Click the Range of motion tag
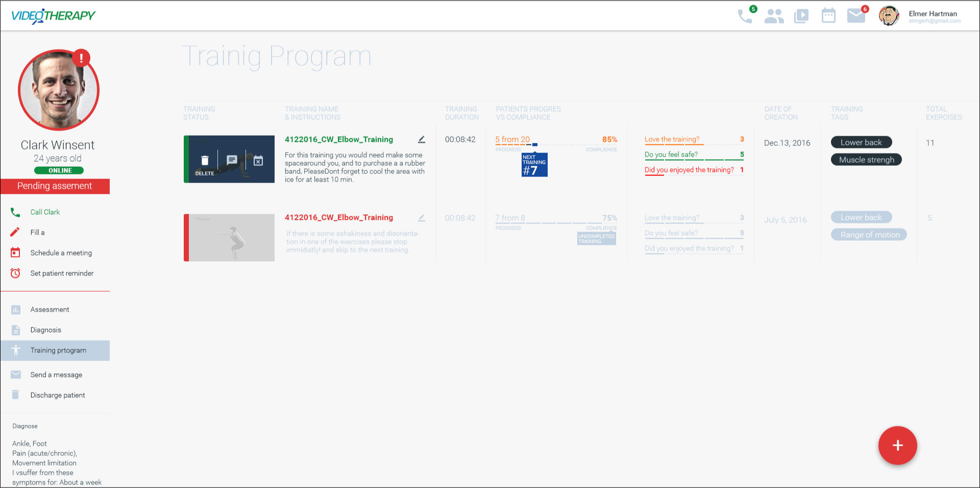 click(x=869, y=235)
